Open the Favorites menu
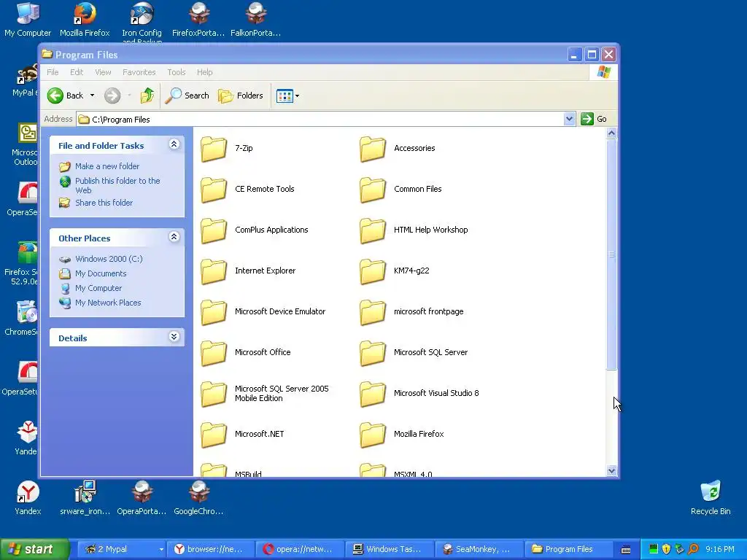Screen dimensions: 747x560 139,72
